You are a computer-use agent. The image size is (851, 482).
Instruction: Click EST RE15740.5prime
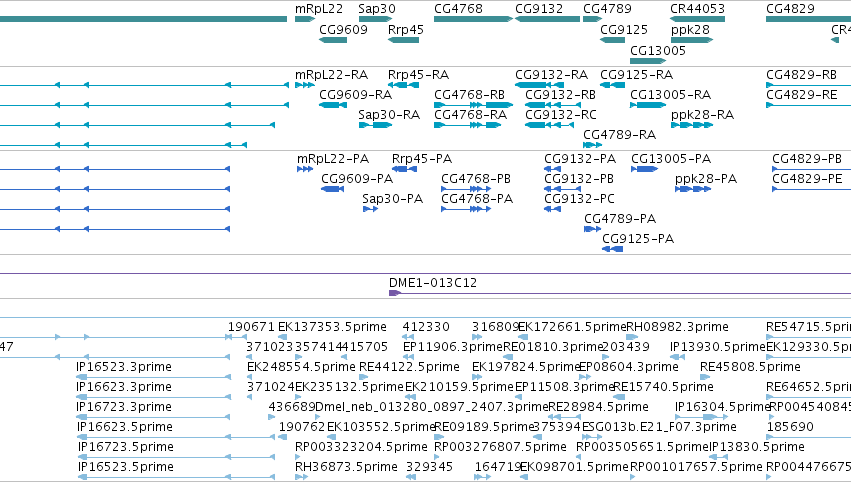point(663,387)
